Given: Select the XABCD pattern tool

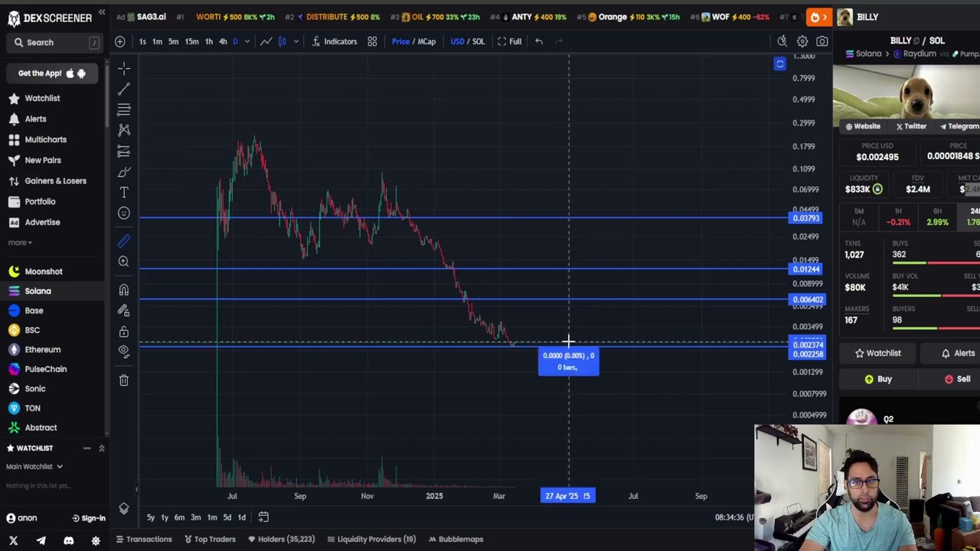Looking at the screenshot, I should (124, 130).
